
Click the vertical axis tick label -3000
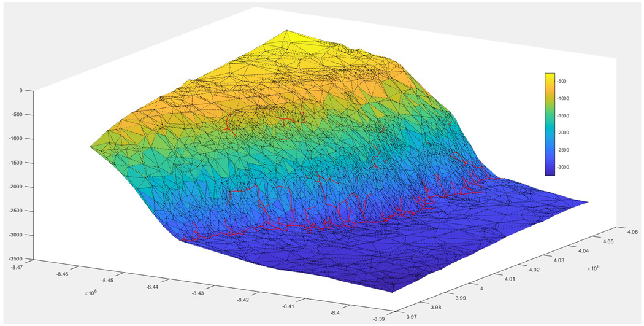(17, 235)
